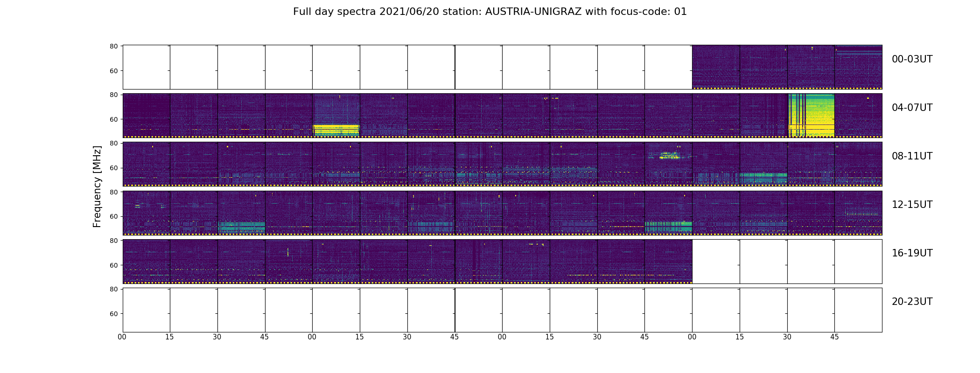Screen dimensions: 980x373
Task: Select the "20-23UT" row label
Action: [912, 302]
